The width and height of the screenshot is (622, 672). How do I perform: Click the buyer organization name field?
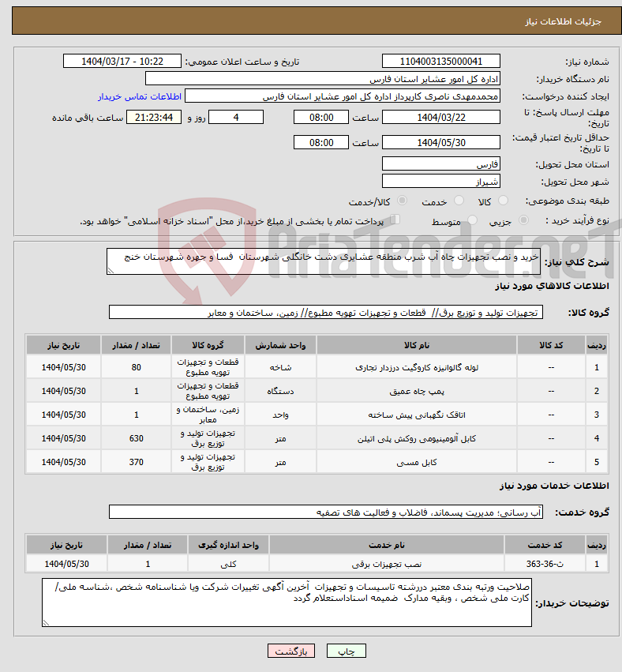coord(323,79)
